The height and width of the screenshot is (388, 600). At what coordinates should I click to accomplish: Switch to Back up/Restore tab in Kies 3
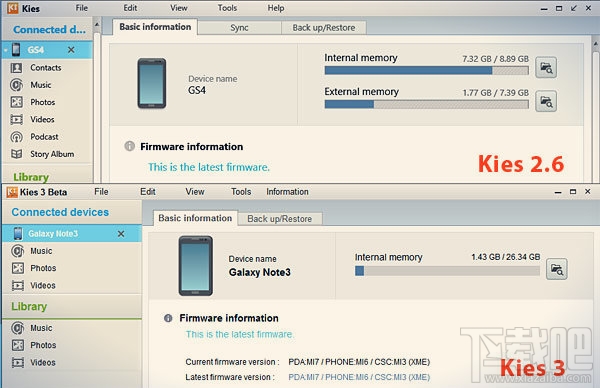point(280,219)
